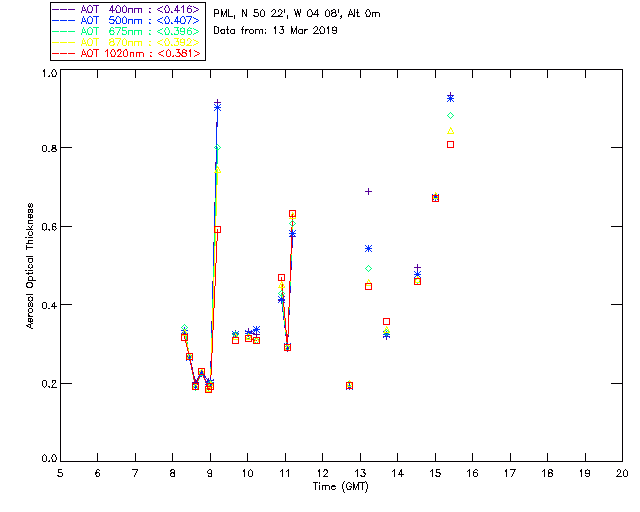The height and width of the screenshot is (512, 640).
Task: Select legend entry AOT 500nm <0.407>
Action: point(127,20)
